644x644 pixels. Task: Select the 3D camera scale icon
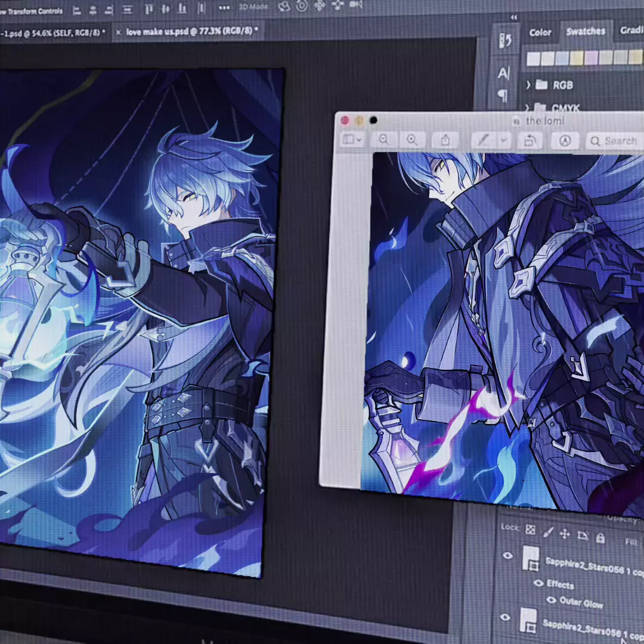(355, 5)
